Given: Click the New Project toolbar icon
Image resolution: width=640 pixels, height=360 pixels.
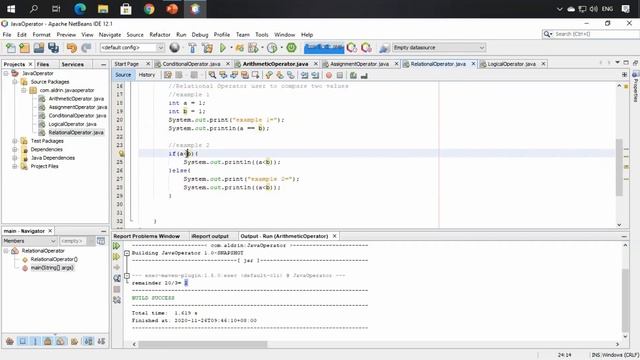Looking at the screenshot, I should (24, 48).
